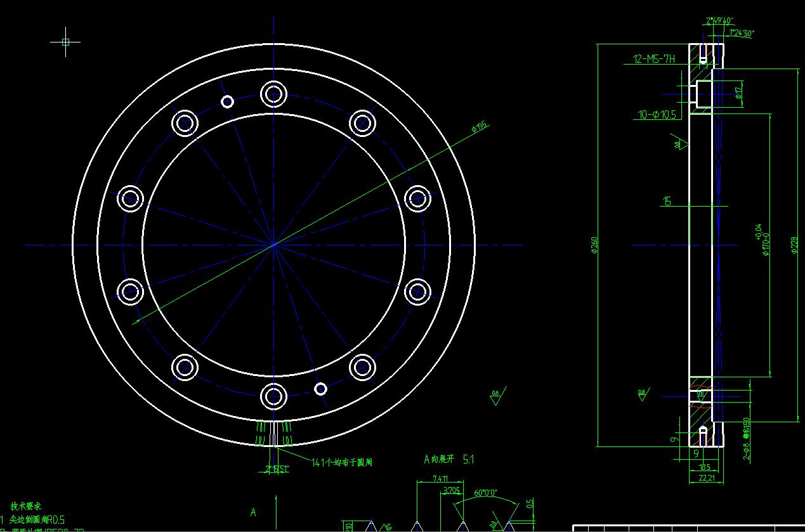Click the view direction letter A
This screenshot has height=532, width=805.
pos(253,512)
